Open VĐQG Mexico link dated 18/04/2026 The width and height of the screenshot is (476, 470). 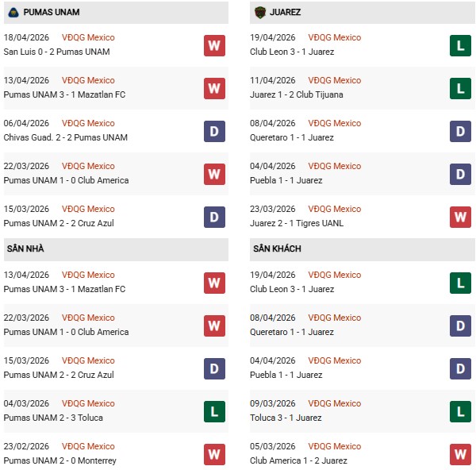(88, 37)
